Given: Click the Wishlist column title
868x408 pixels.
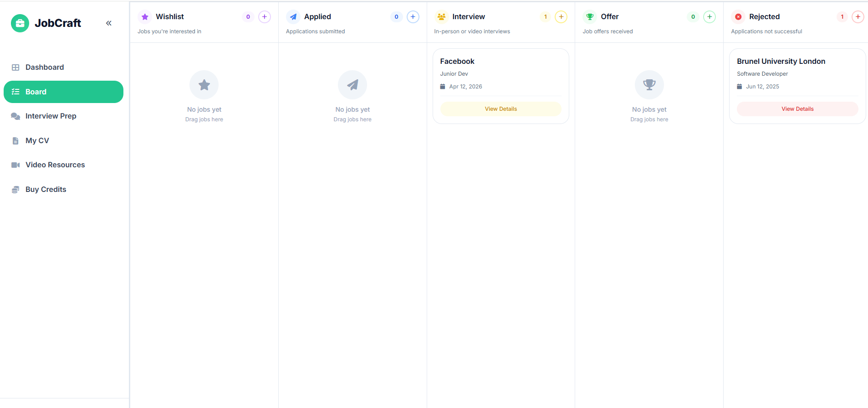Looking at the screenshot, I should point(170,16).
